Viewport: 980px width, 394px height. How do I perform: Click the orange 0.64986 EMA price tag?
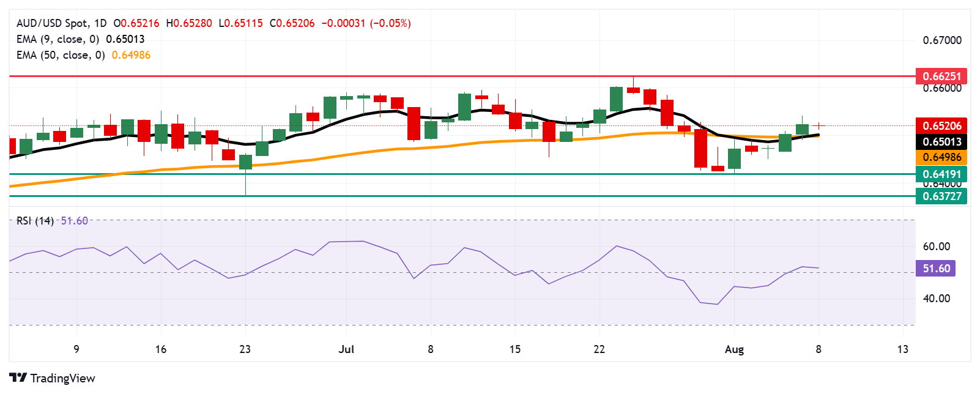tap(941, 157)
